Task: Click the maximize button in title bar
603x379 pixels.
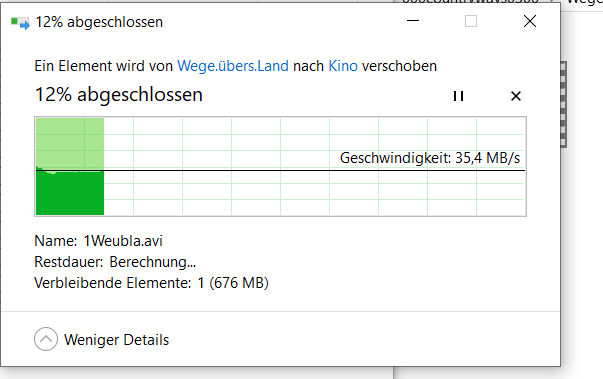Action: point(471,21)
